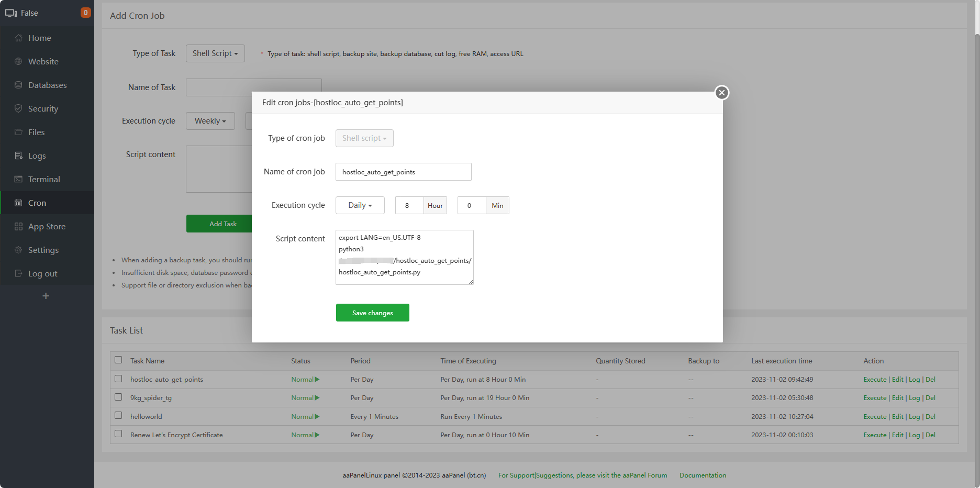Viewport: 980px width, 488px height.
Task: Close the Edit cron jobs dialog
Action: 722,93
